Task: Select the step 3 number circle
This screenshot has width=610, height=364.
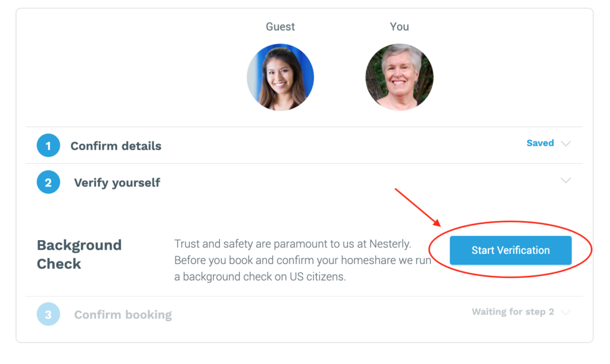Action: click(x=48, y=314)
